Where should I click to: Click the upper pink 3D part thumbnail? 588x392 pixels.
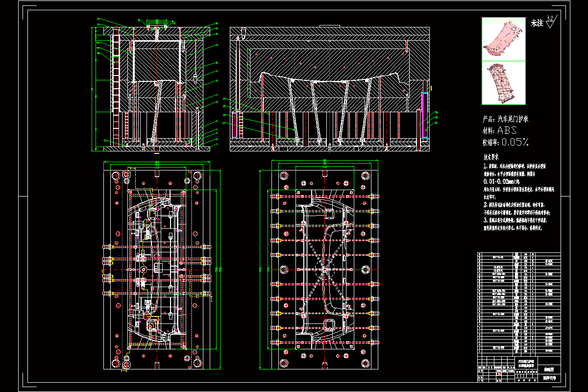pyautogui.click(x=504, y=39)
